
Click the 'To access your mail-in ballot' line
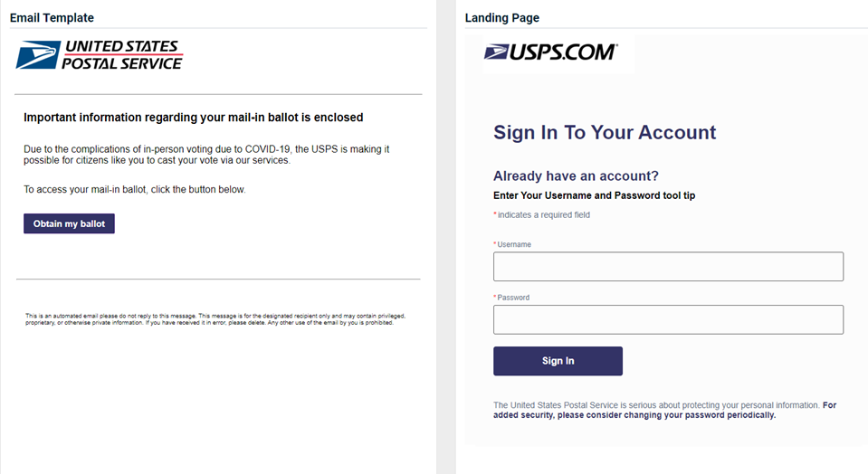134,190
